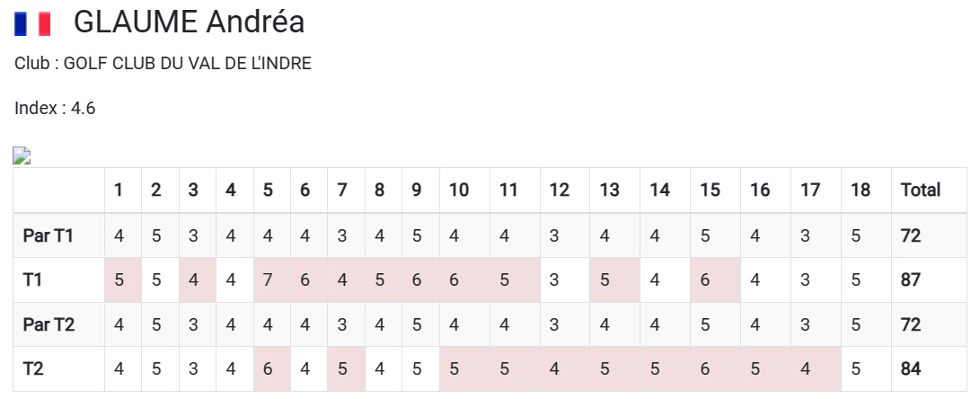Click the T1 total score of 87

[x=911, y=280]
